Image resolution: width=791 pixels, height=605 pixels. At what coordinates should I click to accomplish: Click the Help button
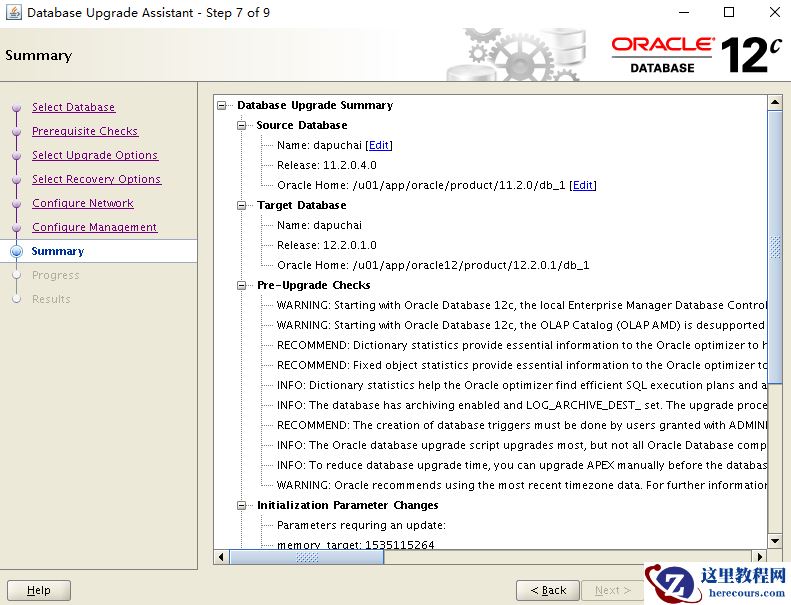39,590
